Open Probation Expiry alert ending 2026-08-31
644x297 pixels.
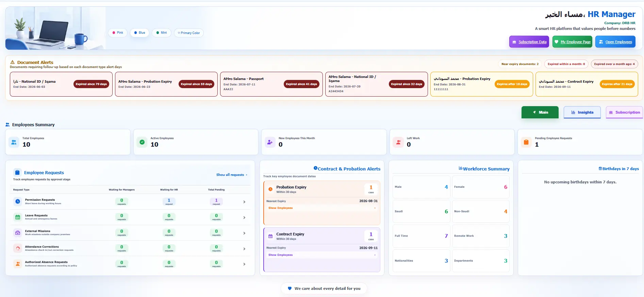coord(482,84)
